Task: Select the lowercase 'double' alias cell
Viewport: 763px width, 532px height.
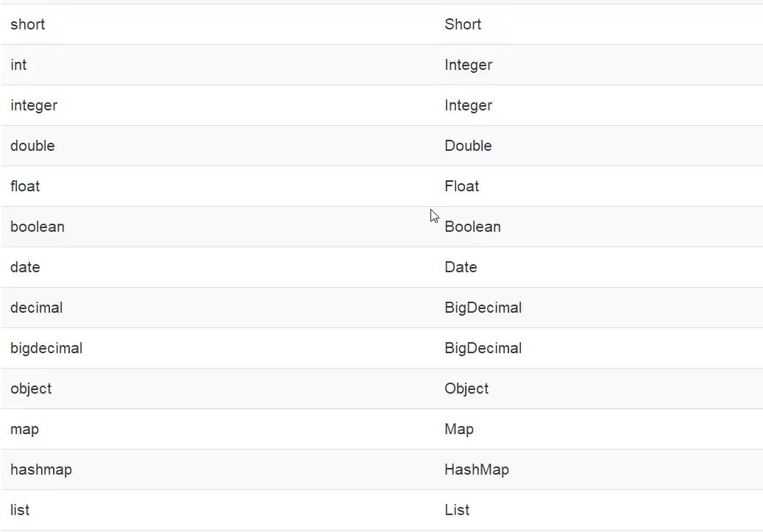Action: pyautogui.click(x=33, y=146)
